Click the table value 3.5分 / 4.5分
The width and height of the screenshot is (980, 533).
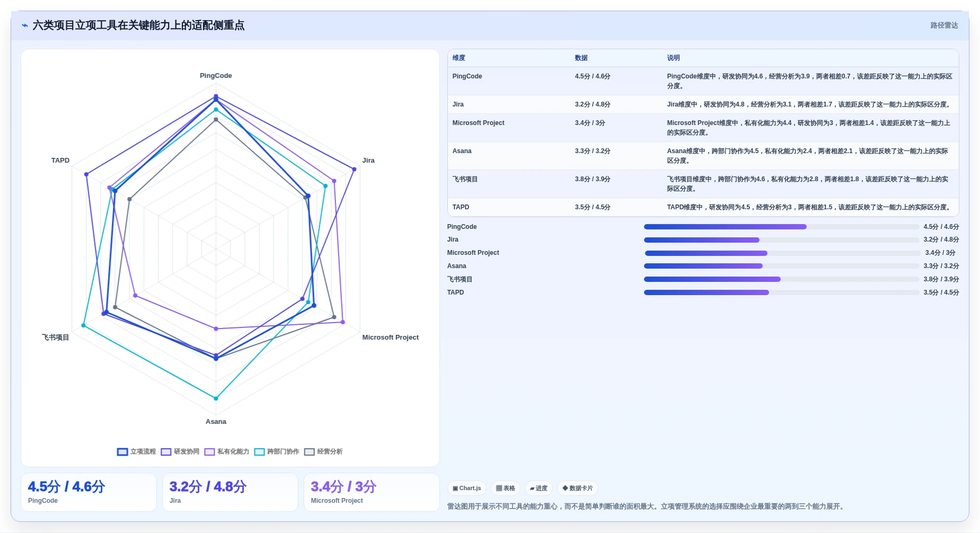pyautogui.click(x=593, y=207)
